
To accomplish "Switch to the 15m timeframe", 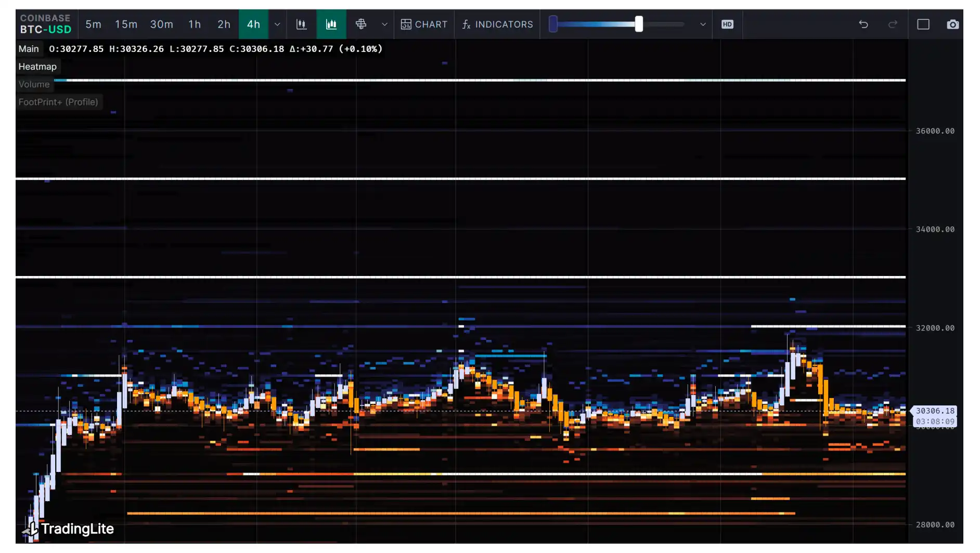I will (x=126, y=24).
